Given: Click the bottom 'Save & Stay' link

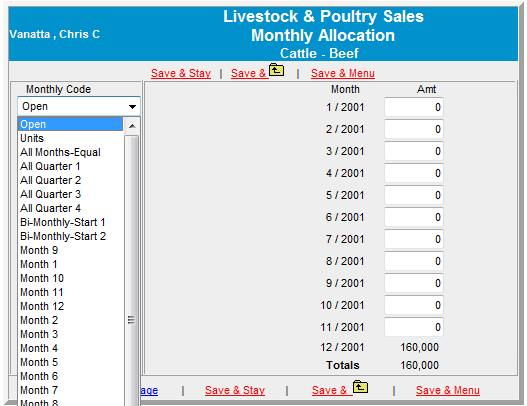Looking at the screenshot, I should click(235, 390).
